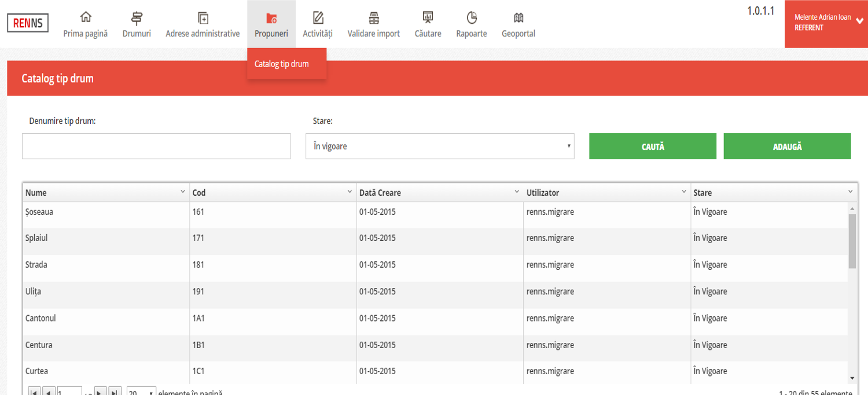This screenshot has height=395, width=868.
Task: Click the Adrese administrative icon
Action: click(203, 17)
